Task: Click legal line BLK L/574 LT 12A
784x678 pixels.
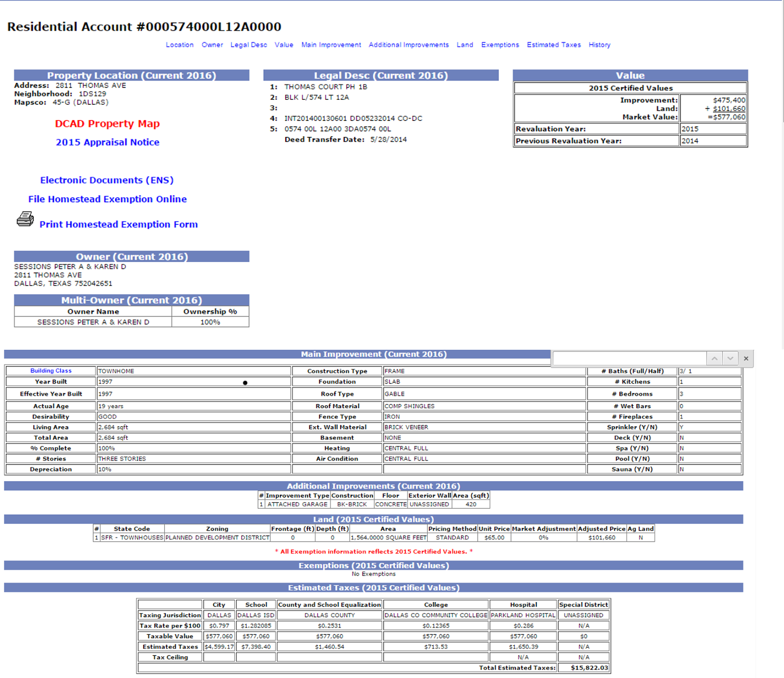Action: (317, 97)
